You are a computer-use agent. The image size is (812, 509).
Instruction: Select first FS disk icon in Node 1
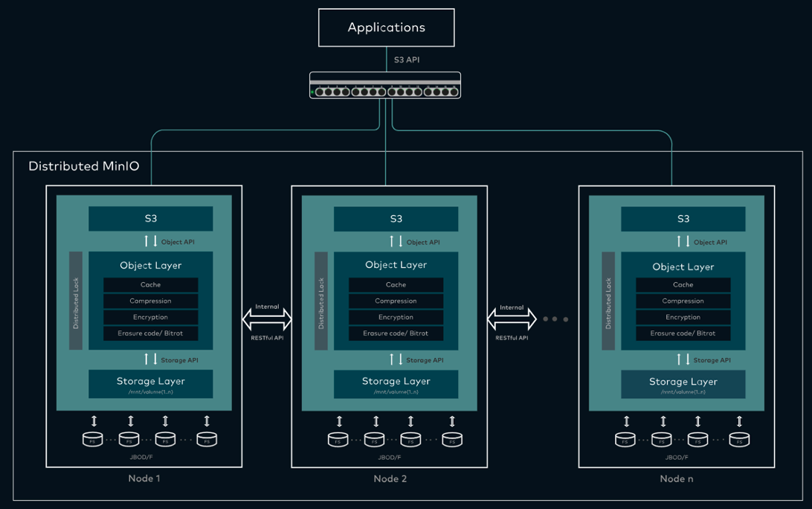pyautogui.click(x=93, y=440)
